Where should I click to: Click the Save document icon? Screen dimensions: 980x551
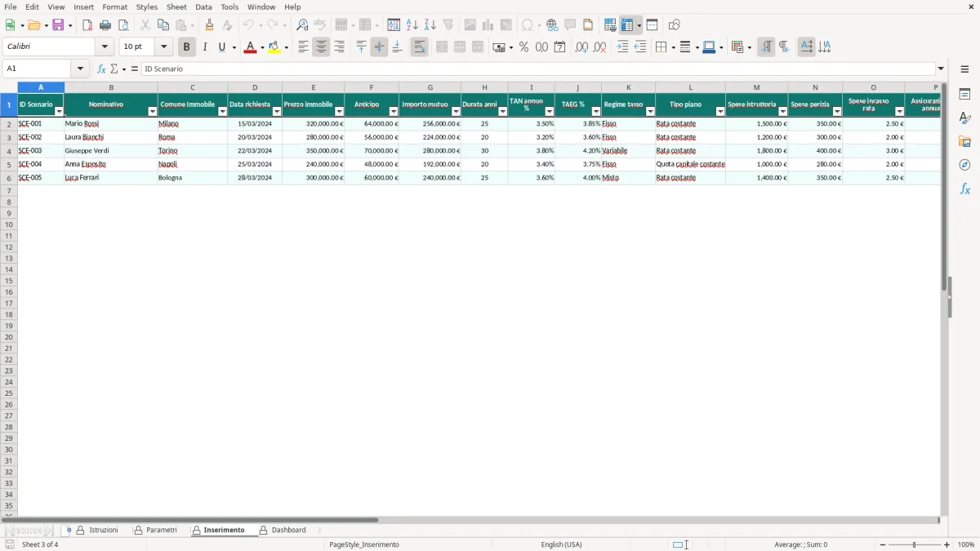[58, 25]
